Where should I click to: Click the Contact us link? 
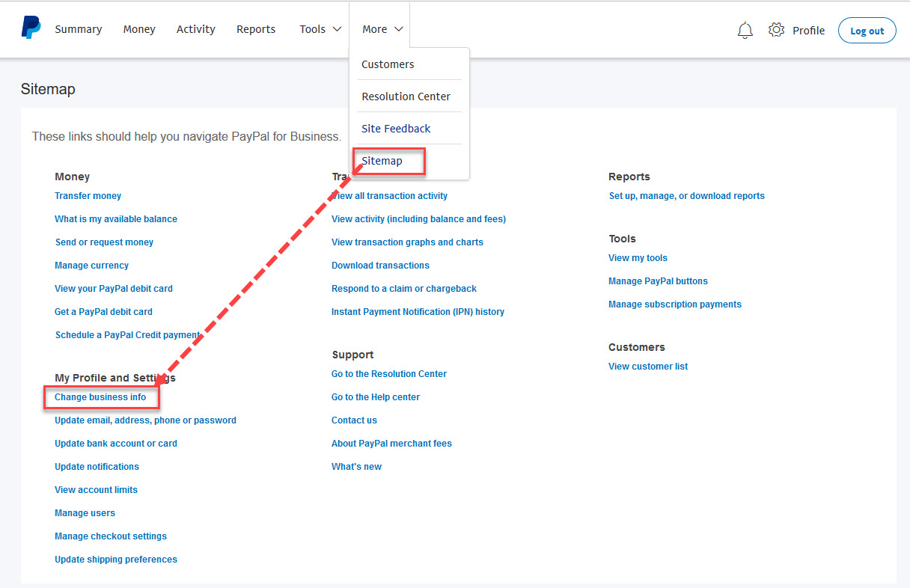[354, 420]
